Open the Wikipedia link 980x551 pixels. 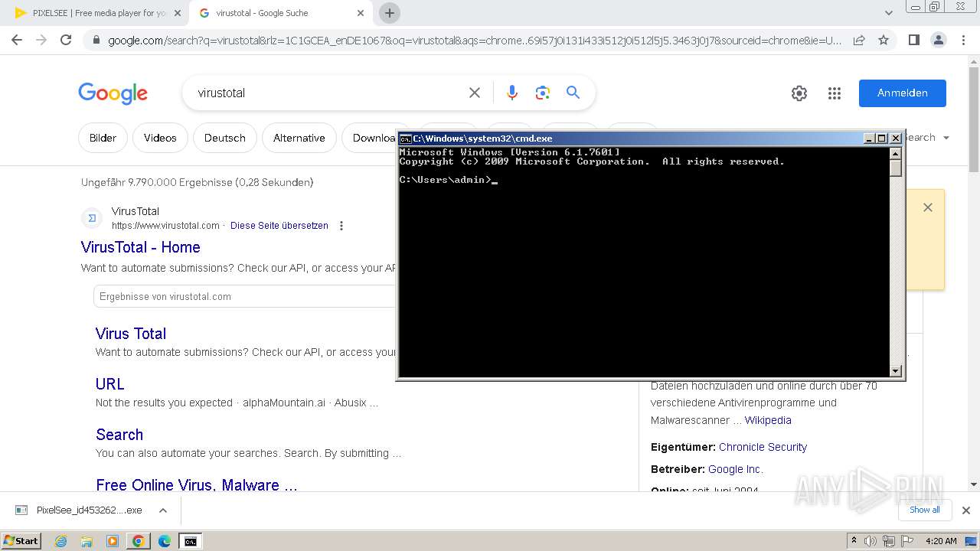pos(768,420)
